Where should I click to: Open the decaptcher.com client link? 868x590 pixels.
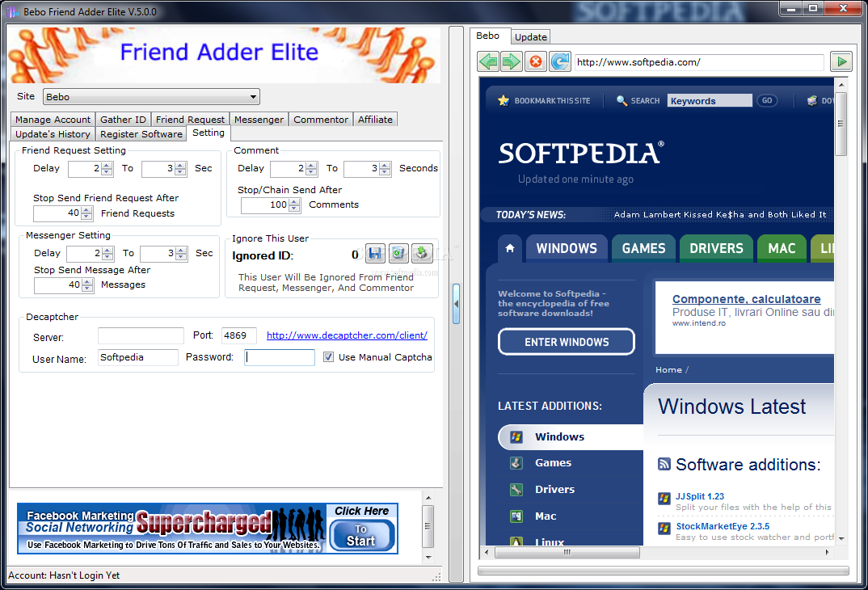coord(347,335)
